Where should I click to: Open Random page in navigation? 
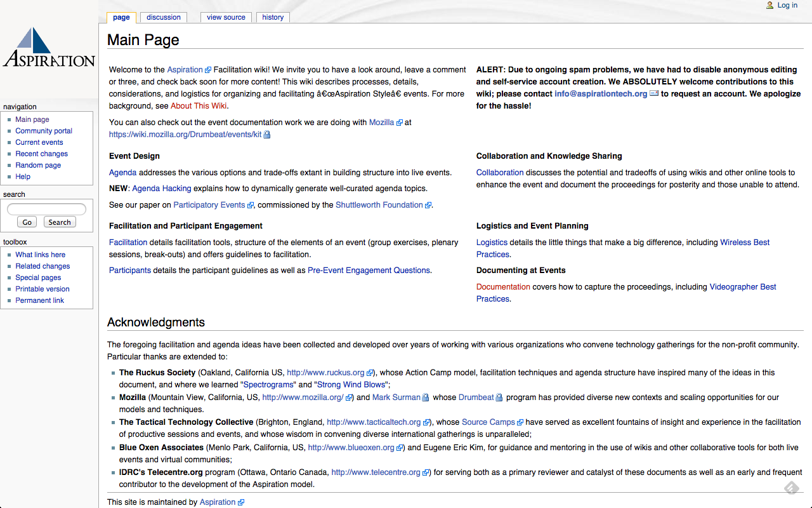coord(38,165)
